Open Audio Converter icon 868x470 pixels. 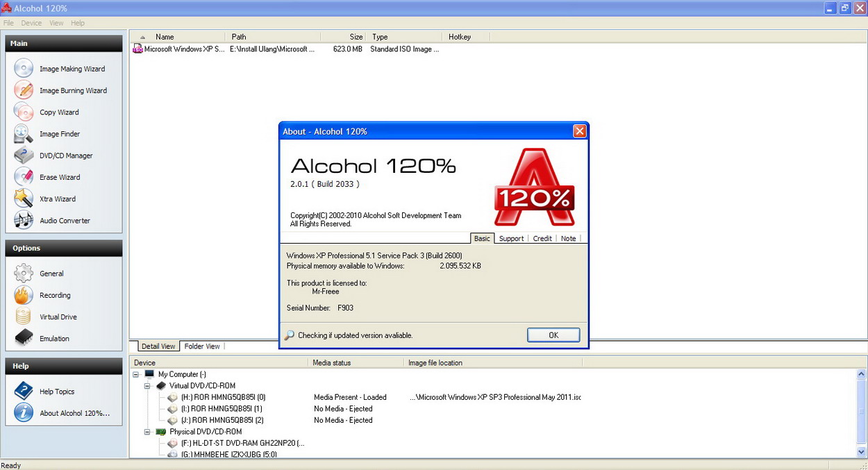click(24, 220)
